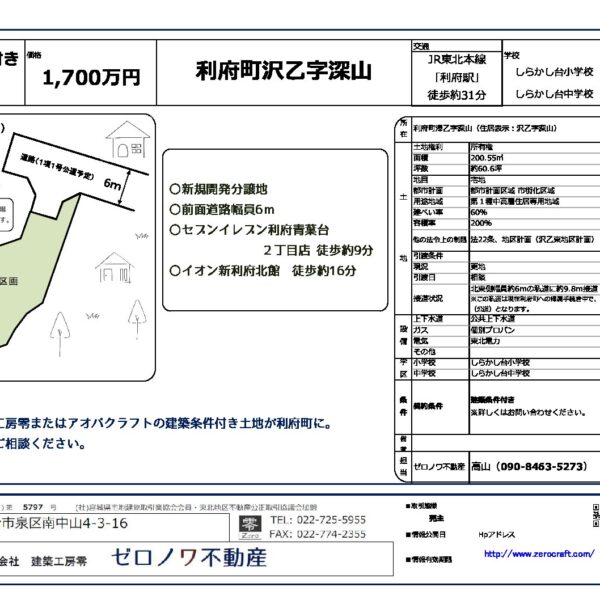Screen dimensions: 600x600
Task: Select the station name 「利府駅」
Action: [x=457, y=77]
